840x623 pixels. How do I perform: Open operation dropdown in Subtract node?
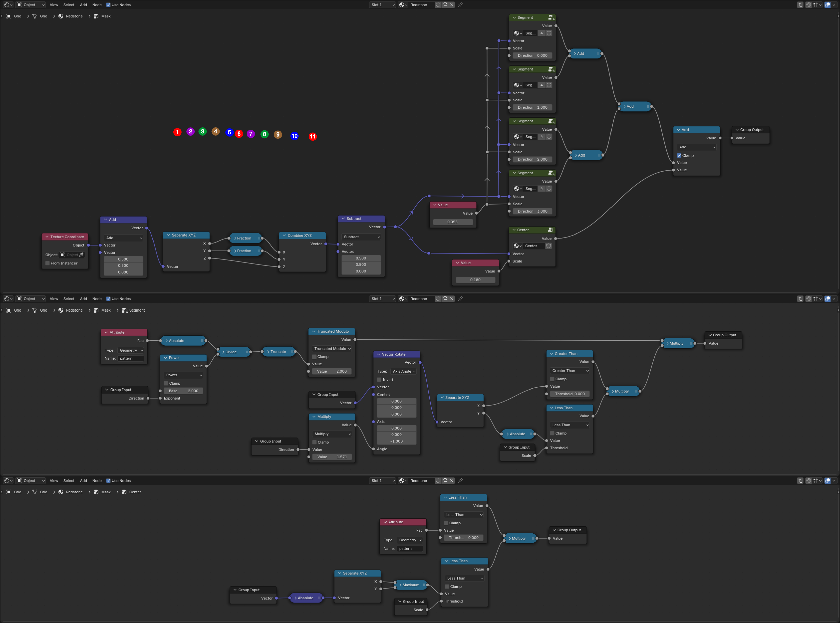pos(361,237)
